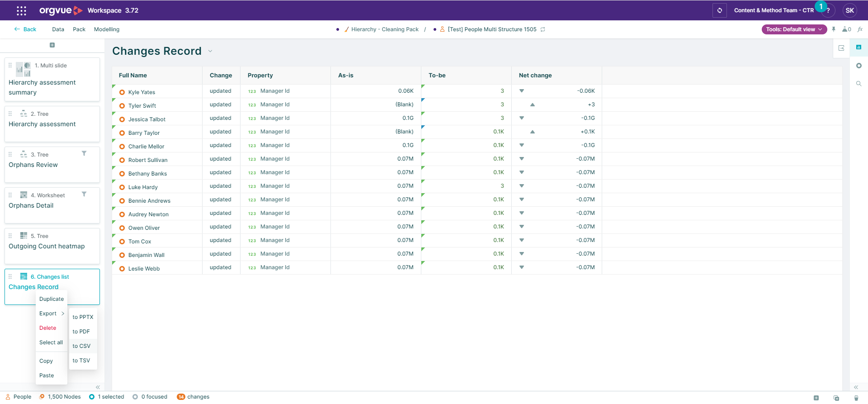Click the 1,500 Nodes status entry
Screen dimensions: 868x404
point(60,397)
